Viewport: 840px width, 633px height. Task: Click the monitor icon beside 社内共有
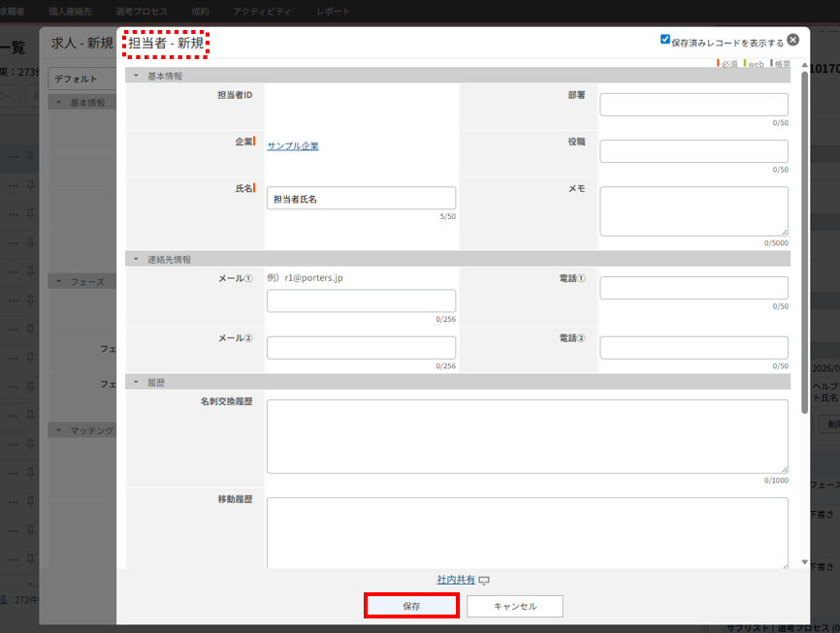tap(484, 581)
